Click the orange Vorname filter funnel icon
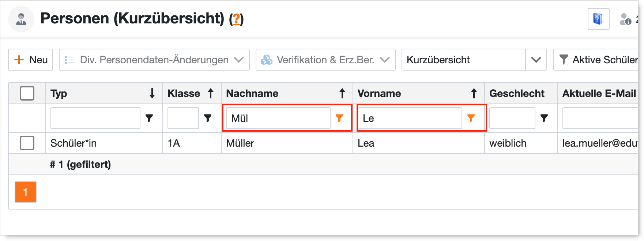The image size is (644, 241). (x=471, y=118)
